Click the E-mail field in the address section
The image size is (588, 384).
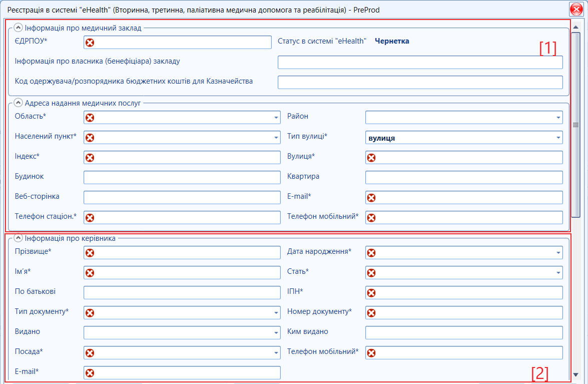point(464,198)
